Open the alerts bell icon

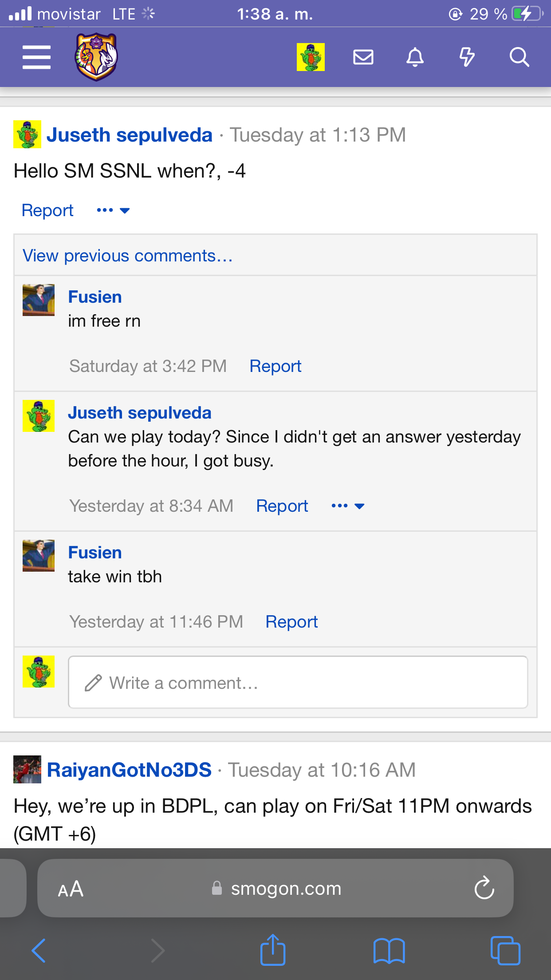(415, 57)
